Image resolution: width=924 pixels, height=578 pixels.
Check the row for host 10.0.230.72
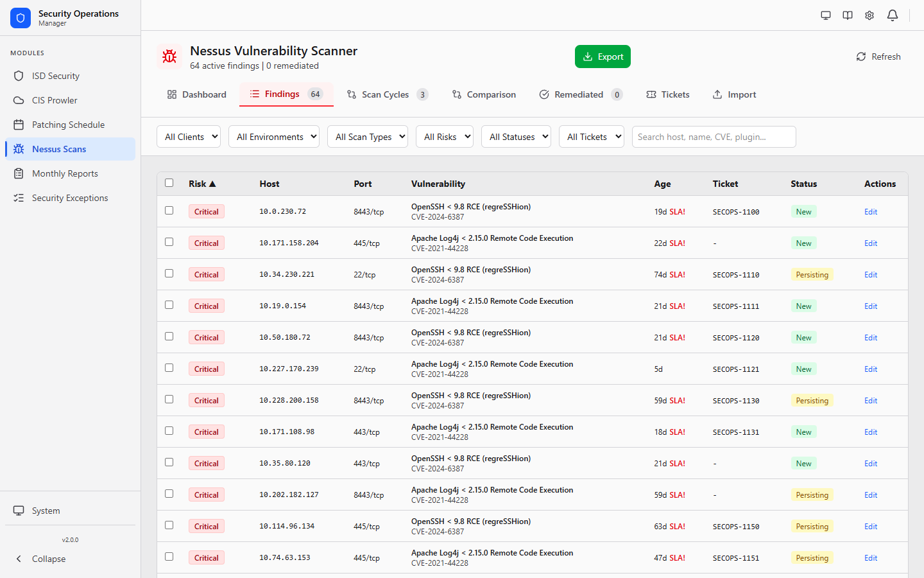pos(169,211)
